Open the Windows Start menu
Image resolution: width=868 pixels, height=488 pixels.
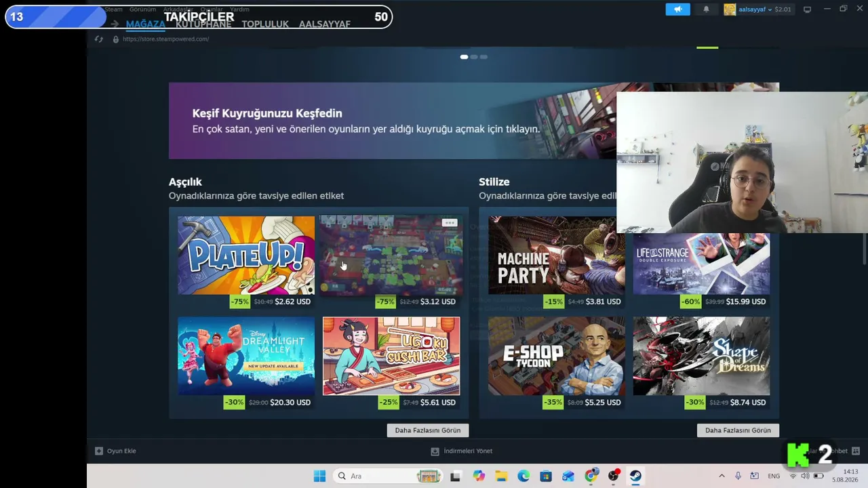319,476
